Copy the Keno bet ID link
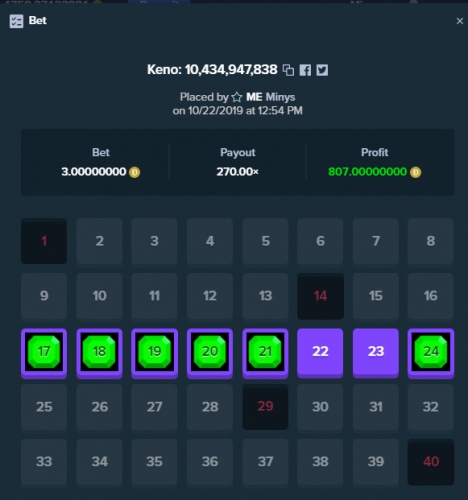 pos(288,70)
